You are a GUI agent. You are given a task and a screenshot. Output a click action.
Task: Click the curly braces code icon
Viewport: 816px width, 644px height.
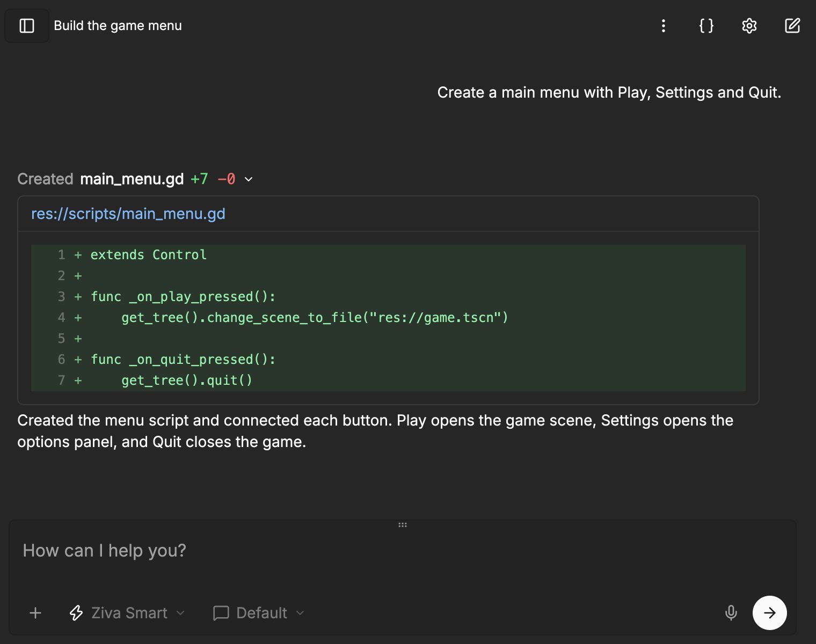(x=706, y=26)
